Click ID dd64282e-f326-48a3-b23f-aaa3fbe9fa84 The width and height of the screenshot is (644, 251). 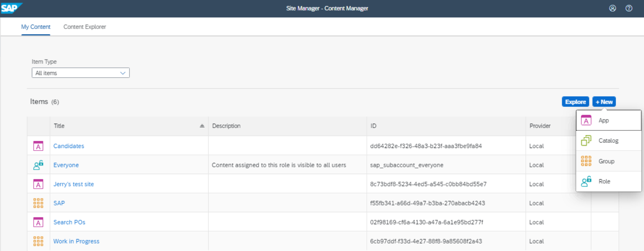pos(426,146)
